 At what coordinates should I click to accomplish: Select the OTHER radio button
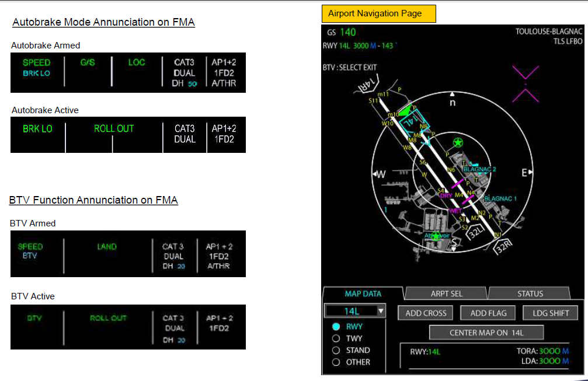pos(336,362)
